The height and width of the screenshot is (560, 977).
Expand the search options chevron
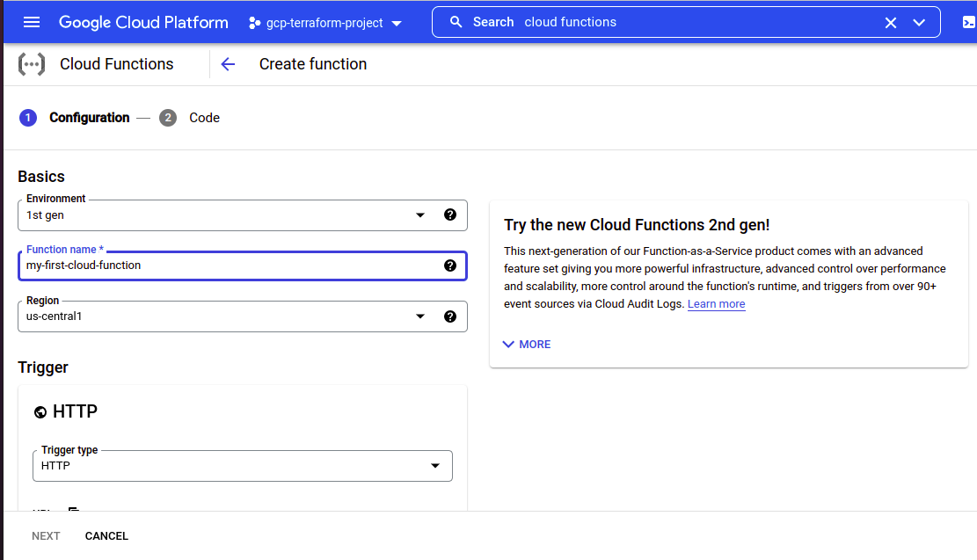click(x=918, y=23)
